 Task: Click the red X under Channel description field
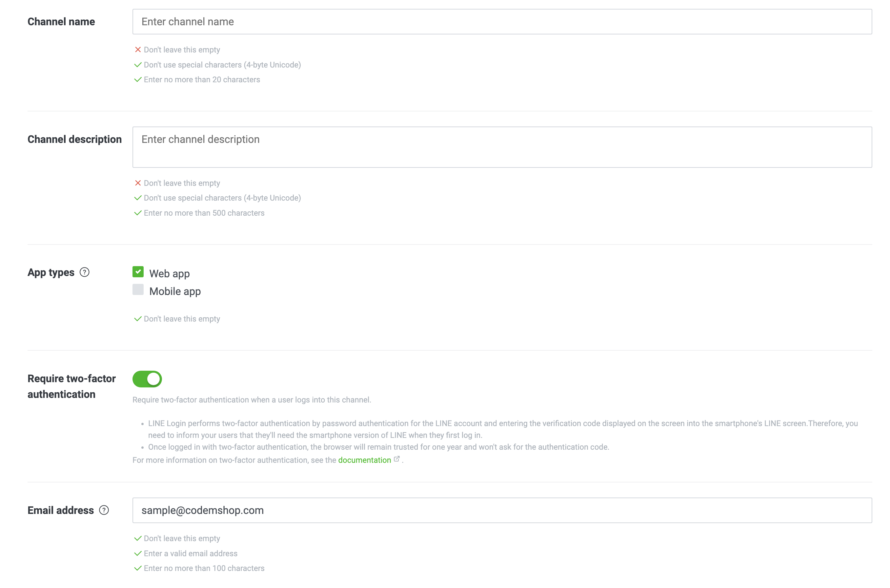point(138,183)
